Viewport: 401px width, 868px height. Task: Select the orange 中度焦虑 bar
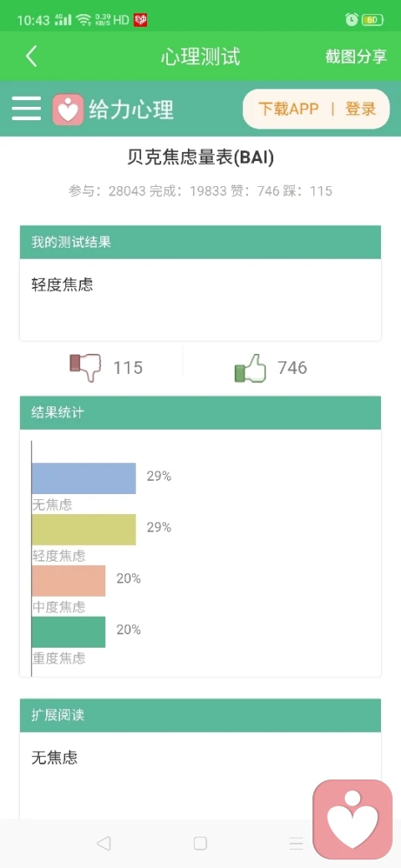coord(69,581)
